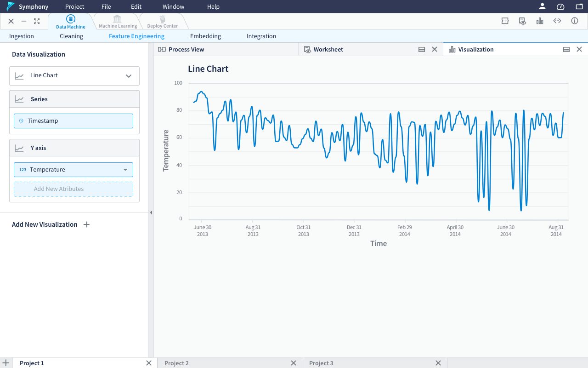The height and width of the screenshot is (368, 588).
Task: Click the Data Visualization heading
Action: click(39, 54)
